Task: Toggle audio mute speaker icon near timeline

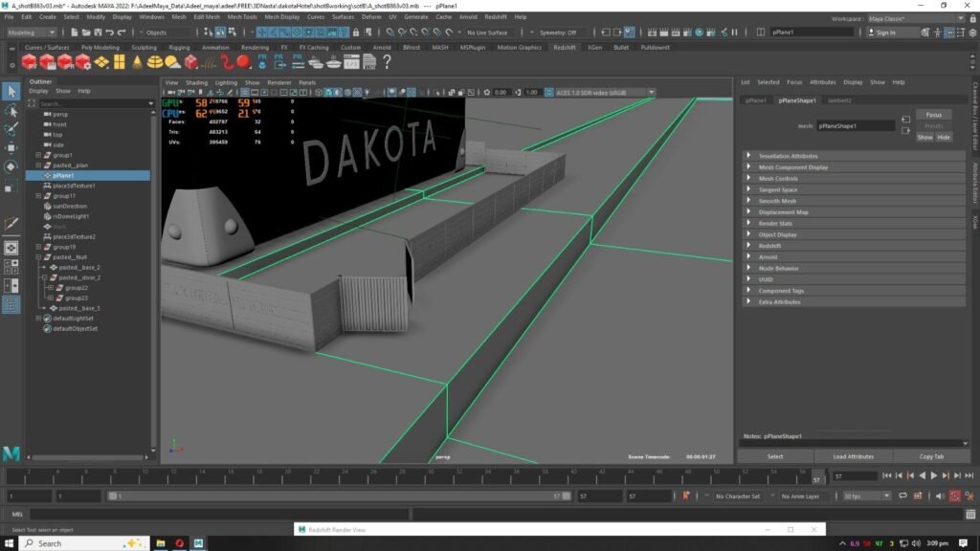Action: coord(940,496)
